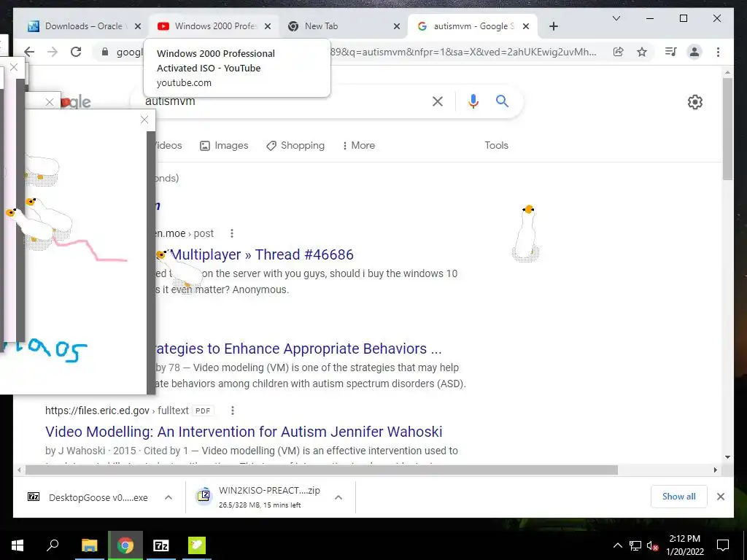Viewport: 747px width, 560px height.
Task: Expand the More search filters
Action: click(359, 145)
